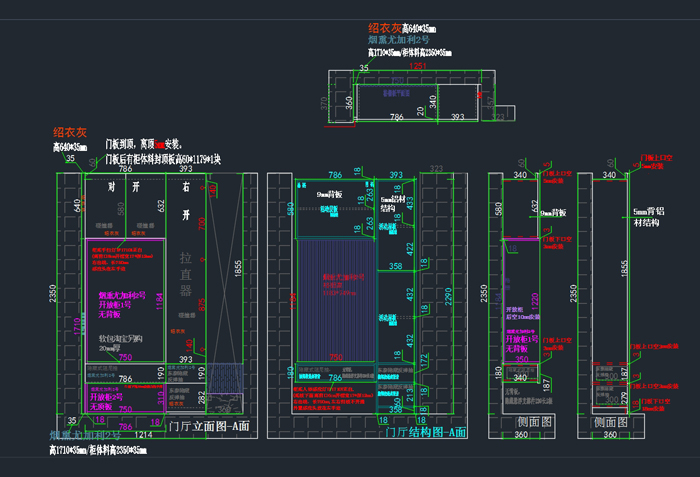Select the 门厅结构图-A面 drawing title
Screen dimensions: 700x477
pos(426,432)
